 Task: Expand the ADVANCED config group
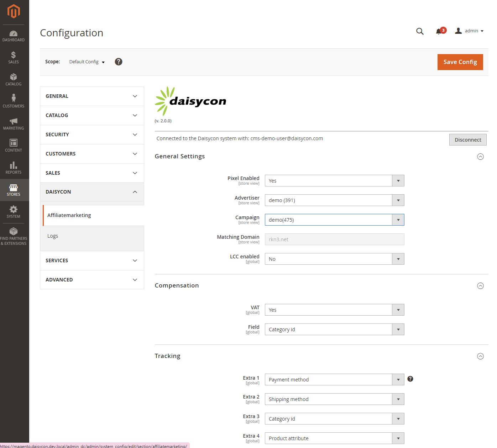[92, 280]
